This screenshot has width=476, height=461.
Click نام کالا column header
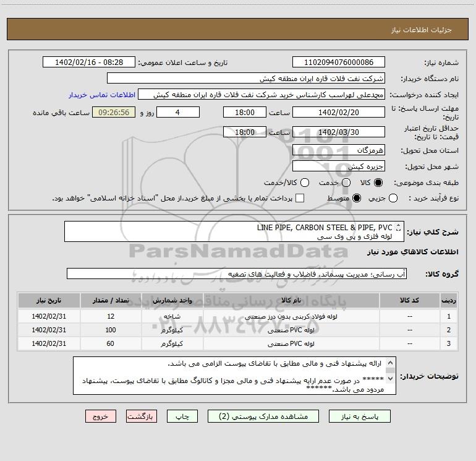click(x=291, y=300)
